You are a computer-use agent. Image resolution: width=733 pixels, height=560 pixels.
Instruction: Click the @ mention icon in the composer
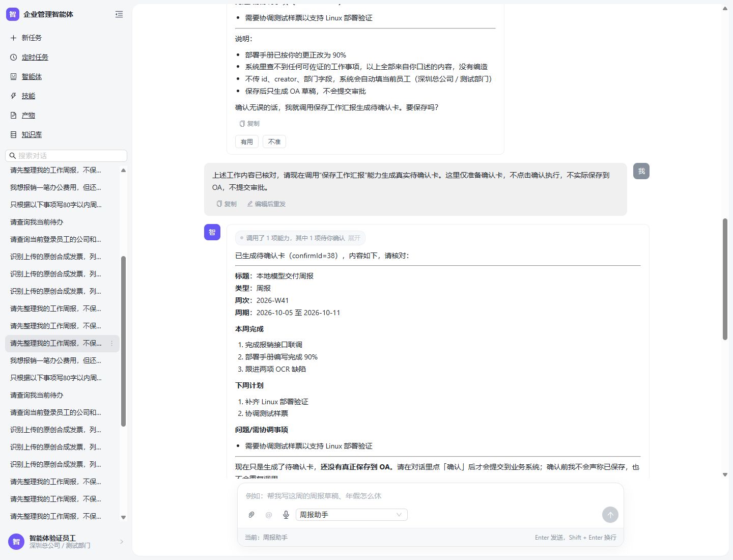click(x=269, y=515)
